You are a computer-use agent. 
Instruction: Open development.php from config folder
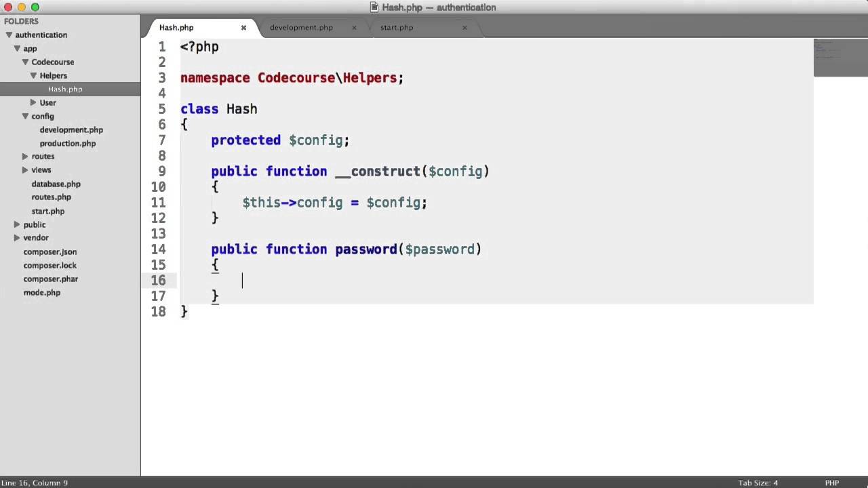71,129
